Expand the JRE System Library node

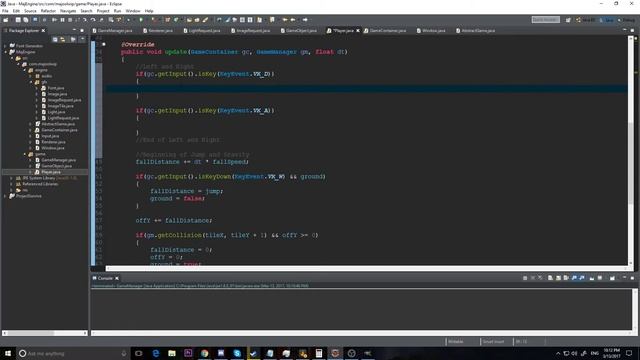tap(11, 178)
